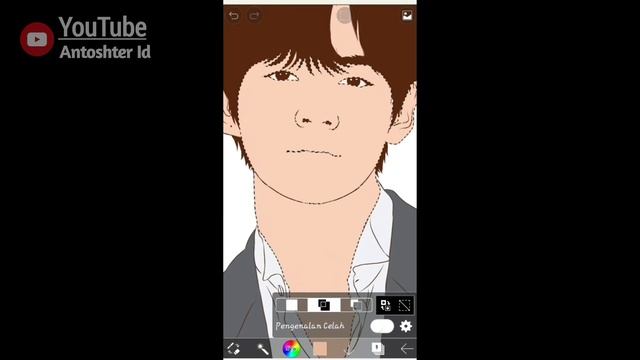Tap the undo arrow

point(233,16)
